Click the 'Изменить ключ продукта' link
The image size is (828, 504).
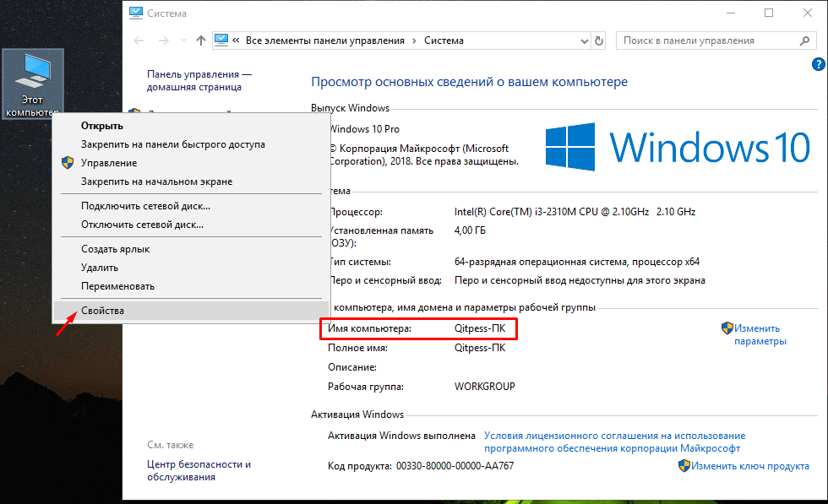(750, 466)
